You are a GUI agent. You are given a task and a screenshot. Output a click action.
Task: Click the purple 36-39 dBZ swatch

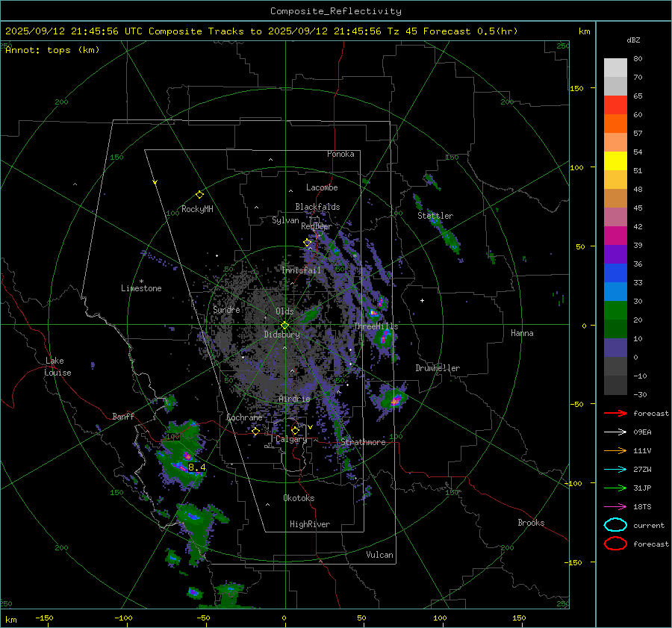[x=615, y=254]
